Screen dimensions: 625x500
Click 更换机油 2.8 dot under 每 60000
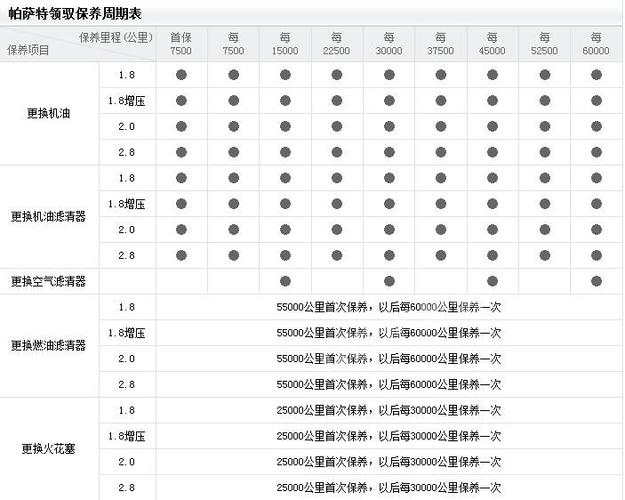coord(596,152)
